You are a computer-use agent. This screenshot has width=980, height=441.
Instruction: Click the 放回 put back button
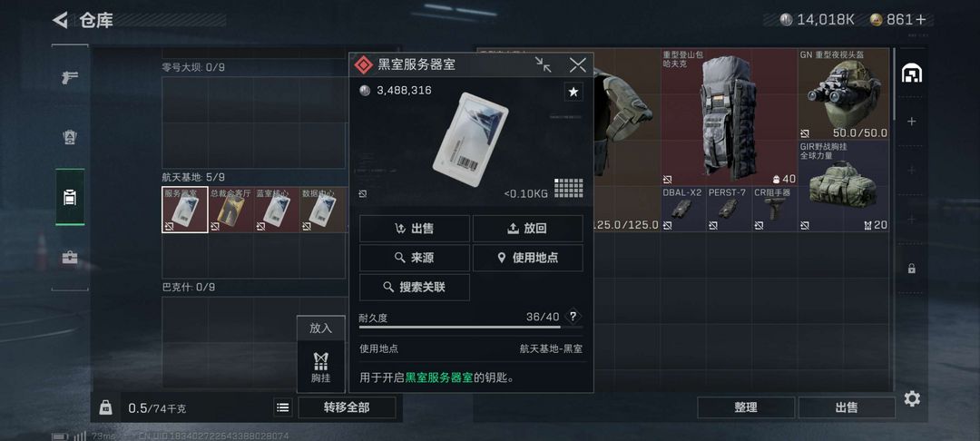point(527,229)
